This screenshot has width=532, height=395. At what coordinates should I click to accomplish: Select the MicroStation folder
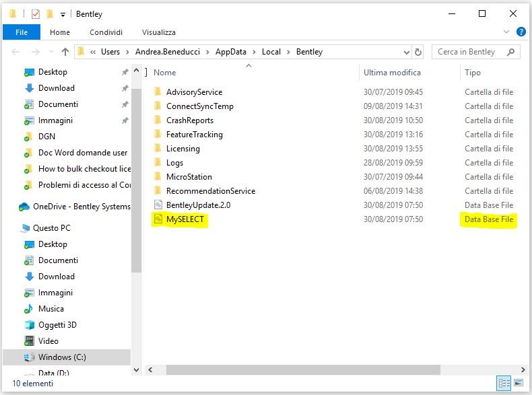point(189,177)
